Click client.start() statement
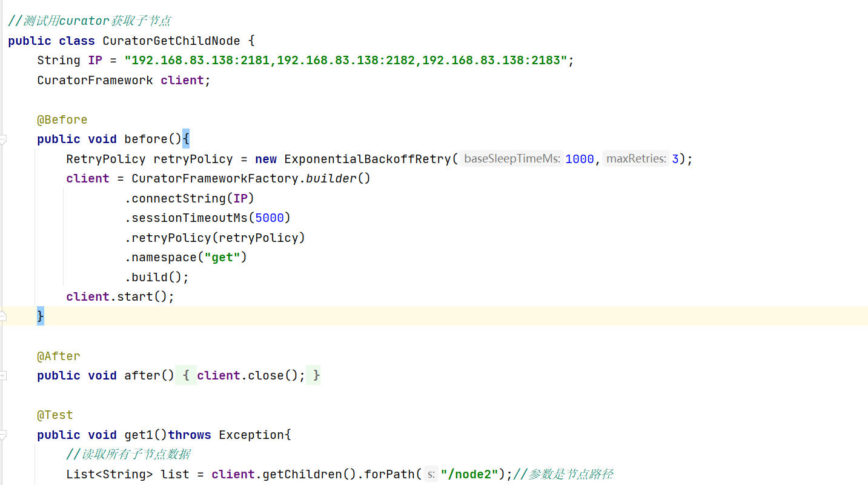The height and width of the screenshot is (485, 868). click(121, 296)
